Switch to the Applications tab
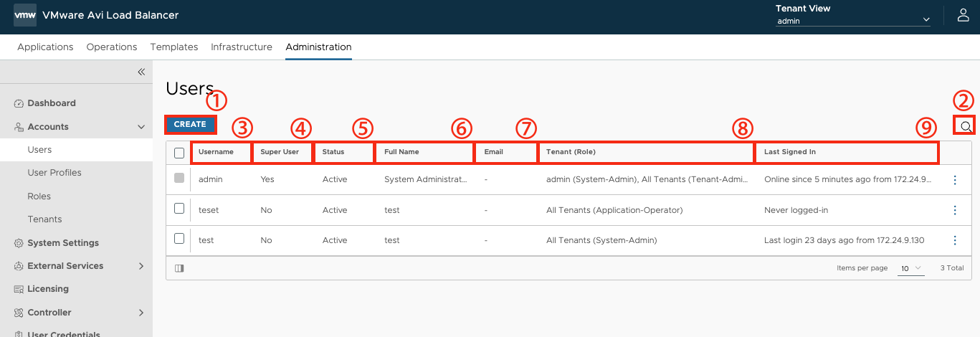 pyautogui.click(x=45, y=47)
